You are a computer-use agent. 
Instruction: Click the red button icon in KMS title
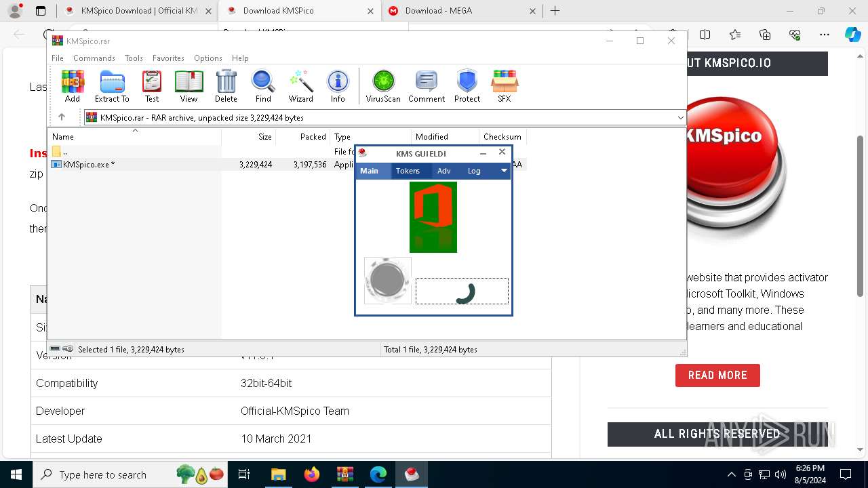(x=362, y=153)
